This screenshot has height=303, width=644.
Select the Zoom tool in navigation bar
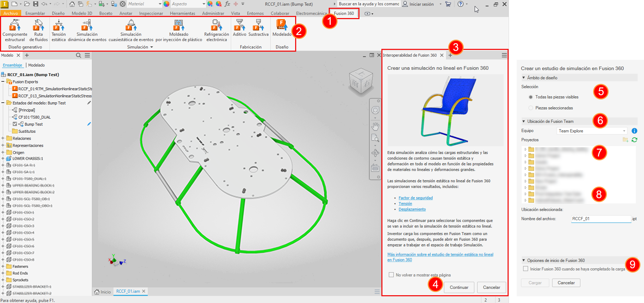pos(375,138)
